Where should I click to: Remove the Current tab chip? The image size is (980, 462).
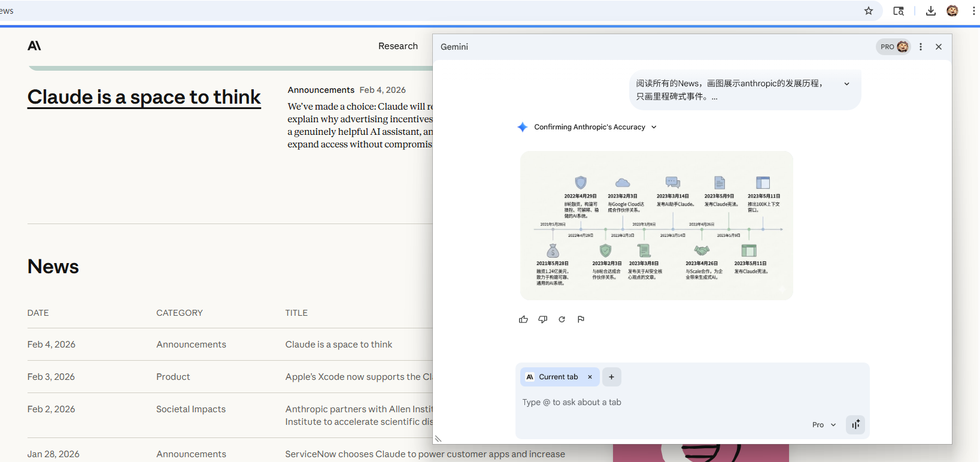(590, 377)
